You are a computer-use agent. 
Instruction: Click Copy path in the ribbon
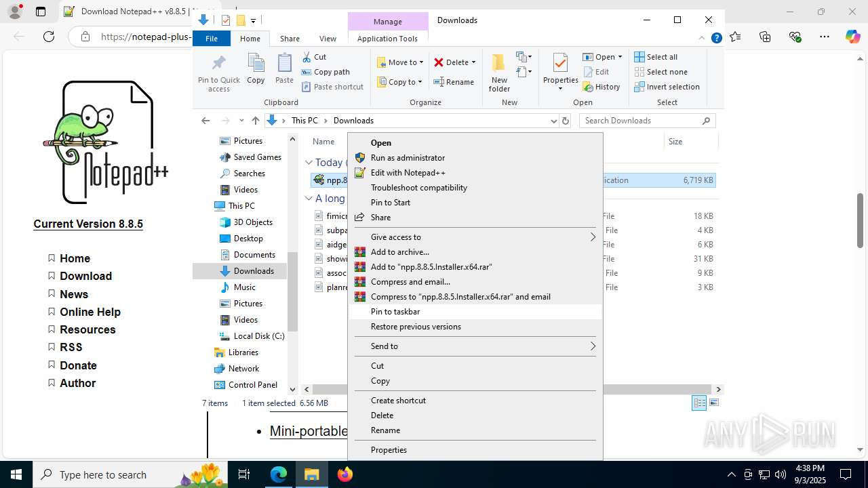pyautogui.click(x=325, y=72)
